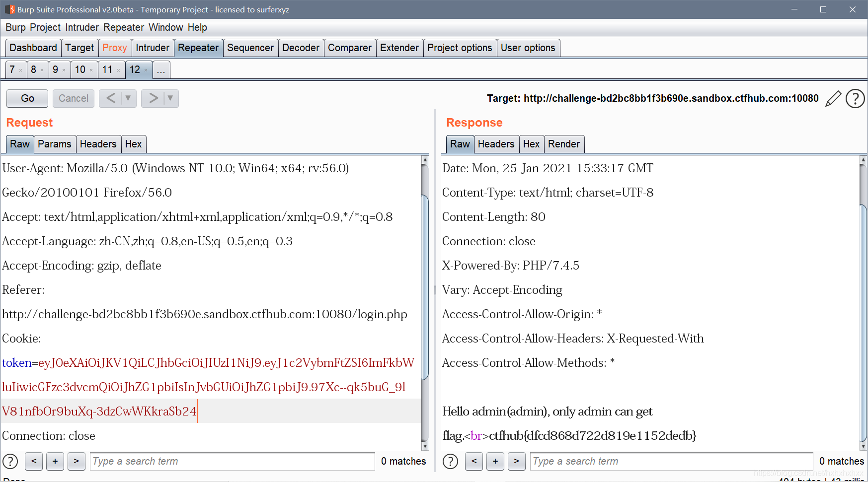Click the ctfhub flag line in response
868x482 pixels.
[x=569, y=436]
